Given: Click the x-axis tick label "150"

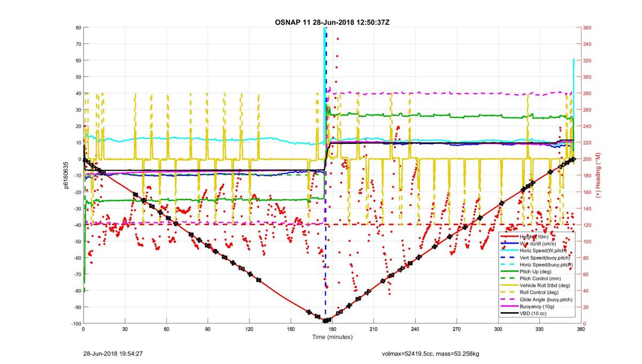Looking at the screenshot, I should pos(291,329).
